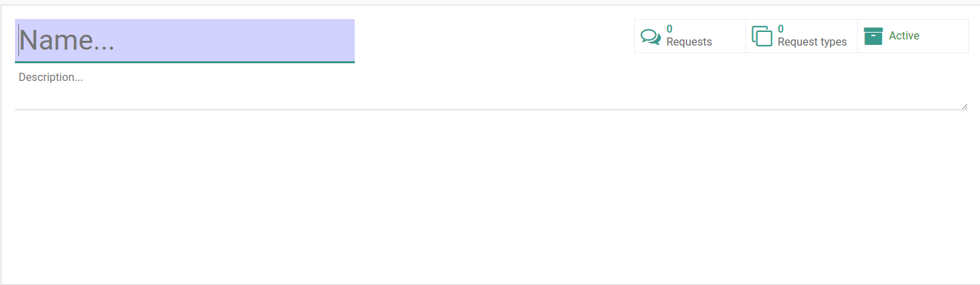980x285 pixels.
Task: Click the Description textarea resize handle
Action: tap(964, 106)
